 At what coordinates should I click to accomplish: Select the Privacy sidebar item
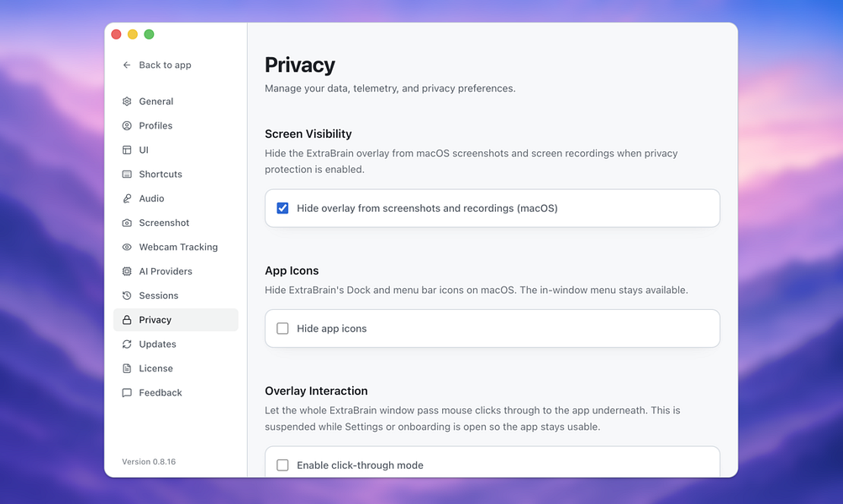pos(176,320)
